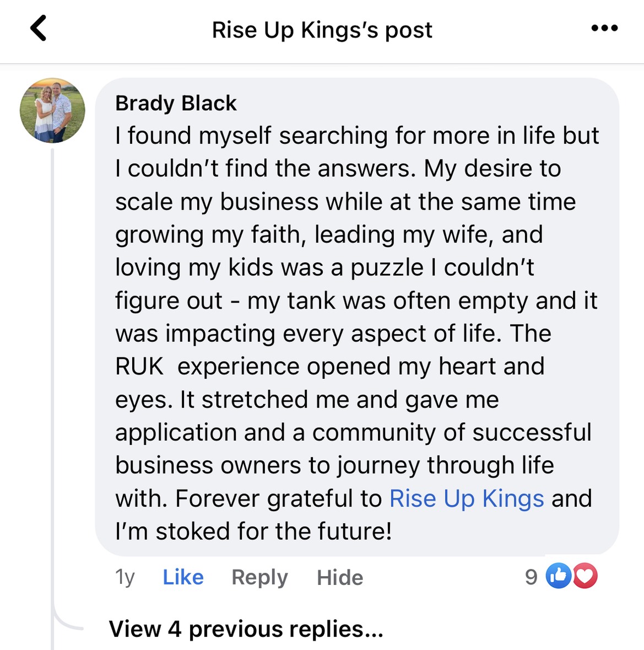This screenshot has height=650, width=644.
Task: Open the three-dot more options menu
Action: [604, 28]
